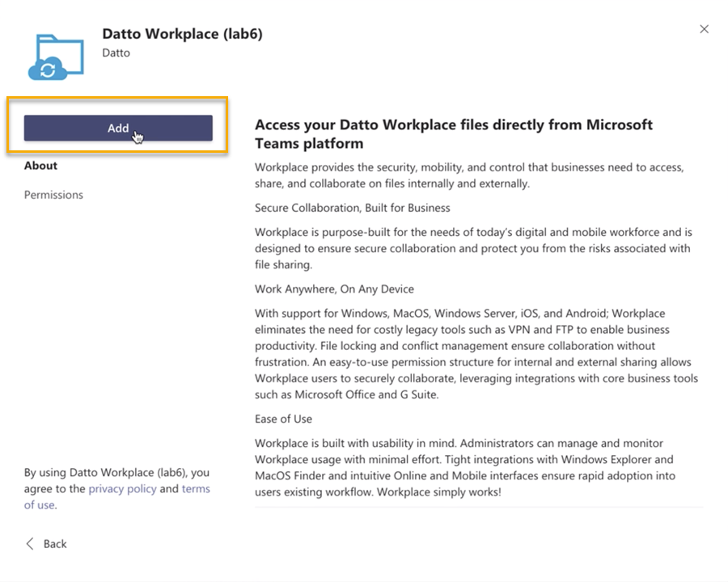Select the Datto publisher name
Viewport: 728px width, 582px height.
click(116, 53)
